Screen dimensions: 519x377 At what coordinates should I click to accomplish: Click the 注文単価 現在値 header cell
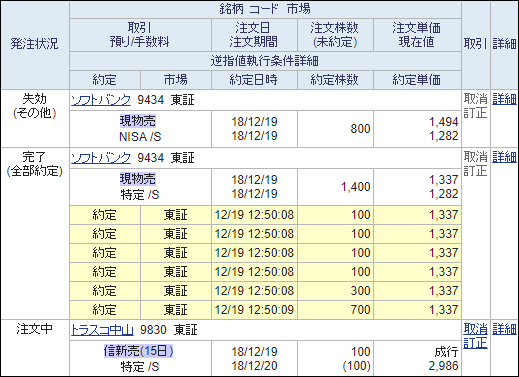[417, 35]
